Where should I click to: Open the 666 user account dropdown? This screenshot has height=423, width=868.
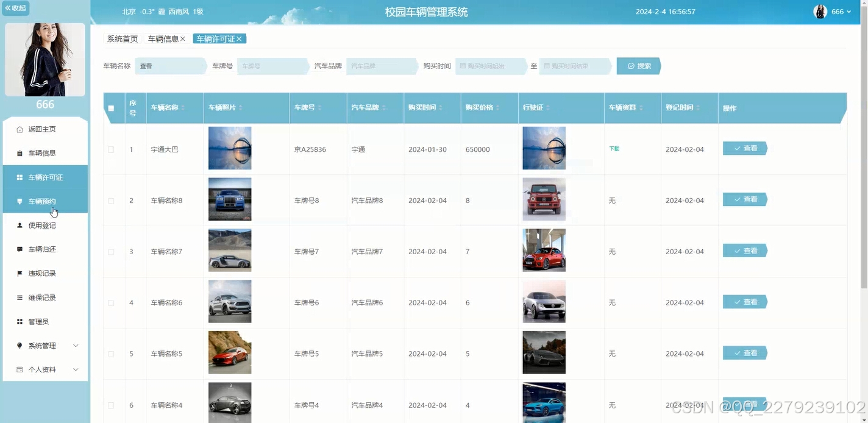pos(841,11)
